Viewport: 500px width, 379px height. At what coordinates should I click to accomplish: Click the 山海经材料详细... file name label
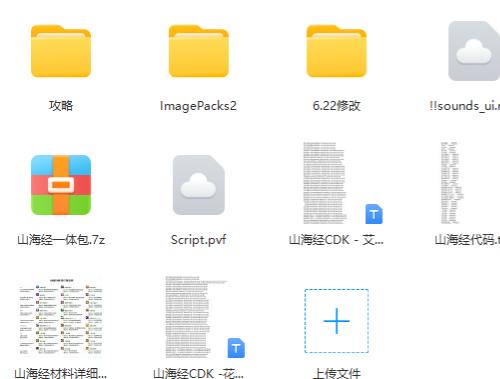click(61, 374)
